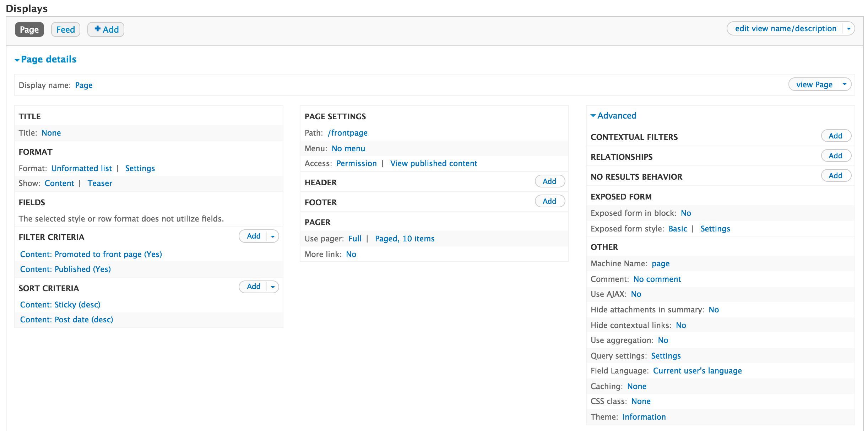This screenshot has width=868, height=431.
Task: Click Add button for Sort Criteria
Action: [x=253, y=287]
